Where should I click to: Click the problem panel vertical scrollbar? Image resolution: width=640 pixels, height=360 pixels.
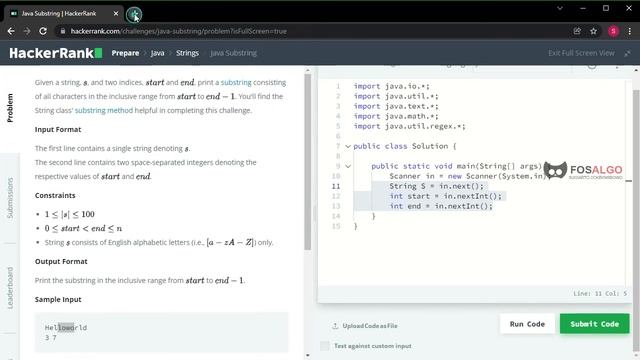[307, 162]
